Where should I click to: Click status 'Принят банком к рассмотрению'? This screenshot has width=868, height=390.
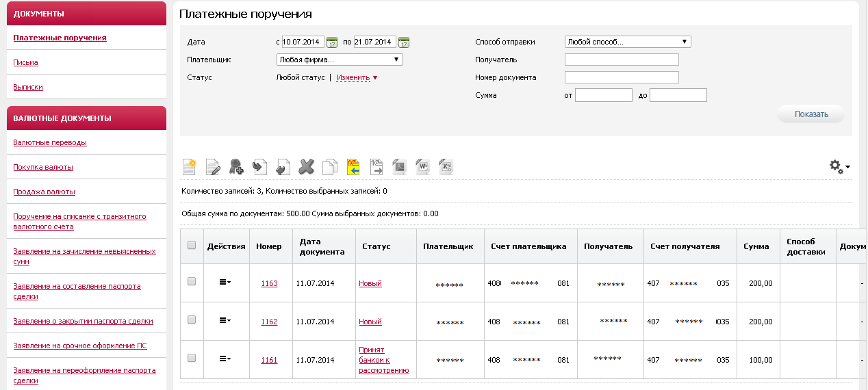coord(384,360)
